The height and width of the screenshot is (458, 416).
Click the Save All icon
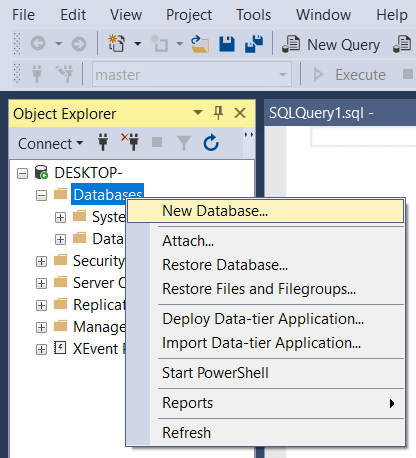254,44
